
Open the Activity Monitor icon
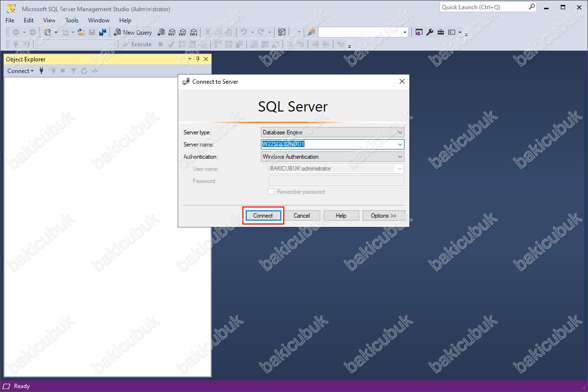click(282, 32)
